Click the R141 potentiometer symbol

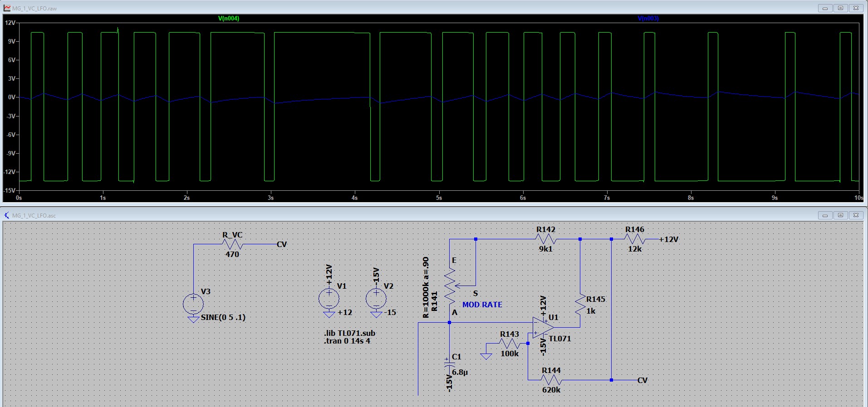pos(450,286)
